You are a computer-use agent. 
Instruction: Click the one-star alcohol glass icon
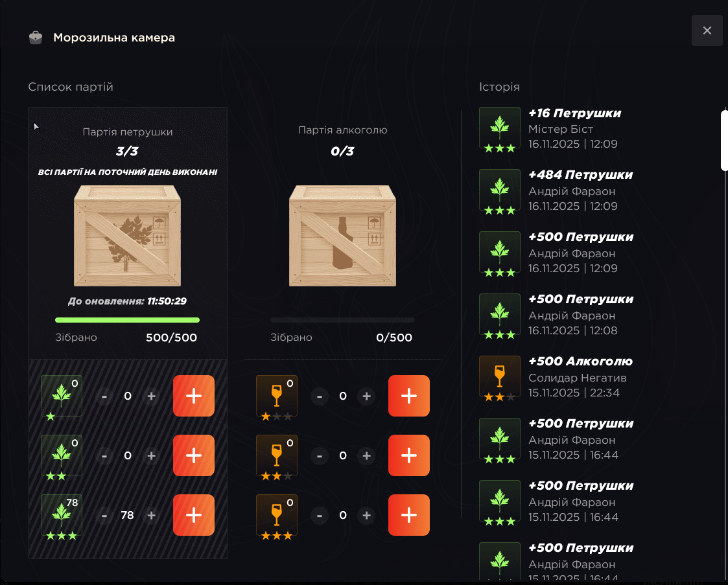pyautogui.click(x=277, y=396)
